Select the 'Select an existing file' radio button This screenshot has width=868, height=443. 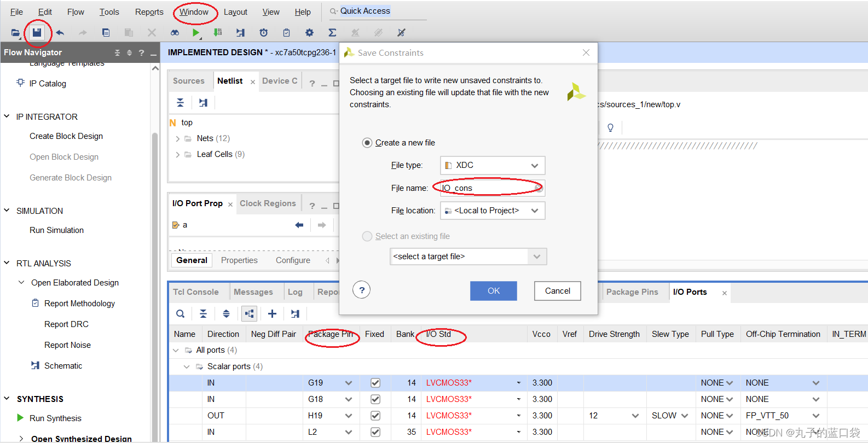(367, 236)
